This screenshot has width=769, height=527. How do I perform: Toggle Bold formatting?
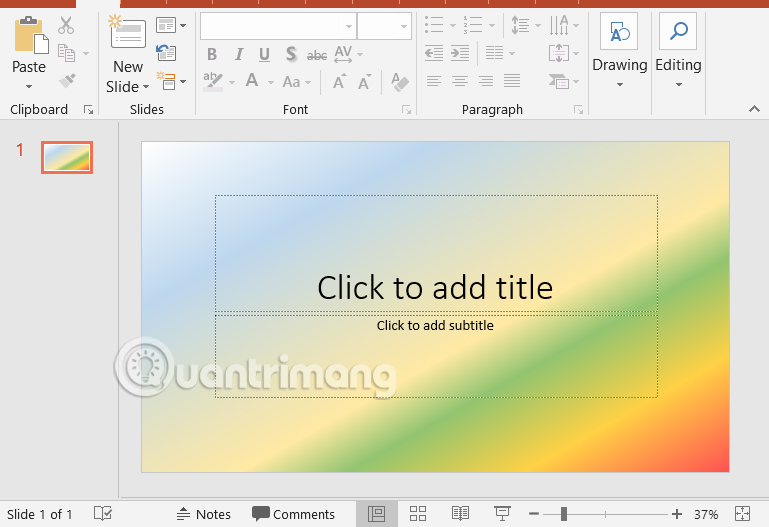click(x=212, y=54)
